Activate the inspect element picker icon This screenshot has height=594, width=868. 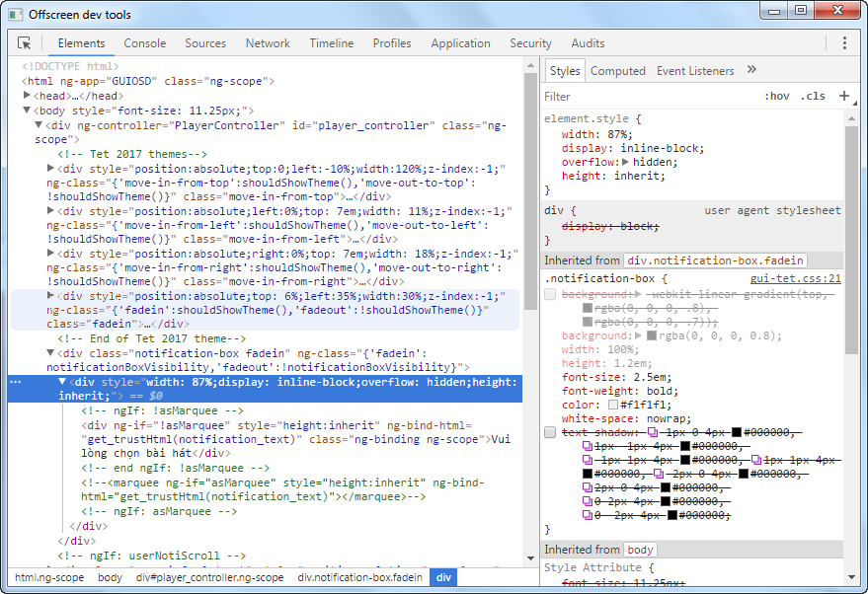tap(25, 43)
